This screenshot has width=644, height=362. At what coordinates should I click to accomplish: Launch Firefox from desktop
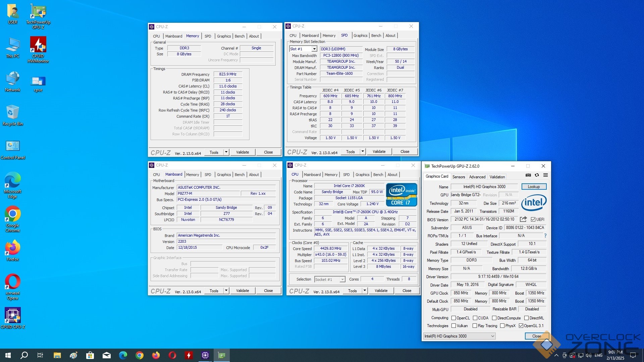coord(13,251)
